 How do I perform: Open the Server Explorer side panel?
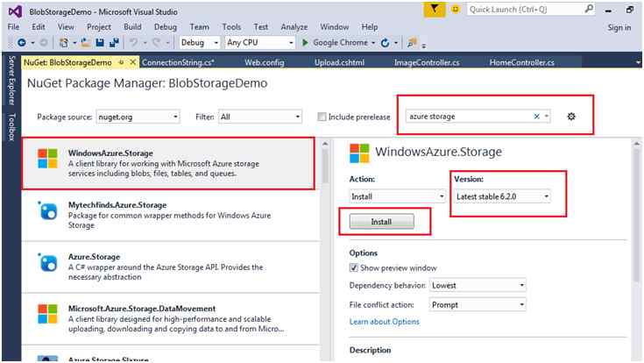point(11,80)
